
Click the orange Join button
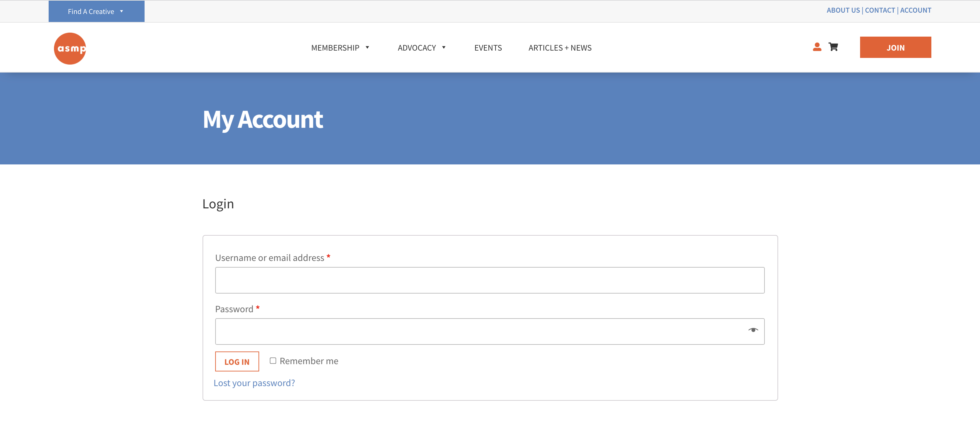895,47
